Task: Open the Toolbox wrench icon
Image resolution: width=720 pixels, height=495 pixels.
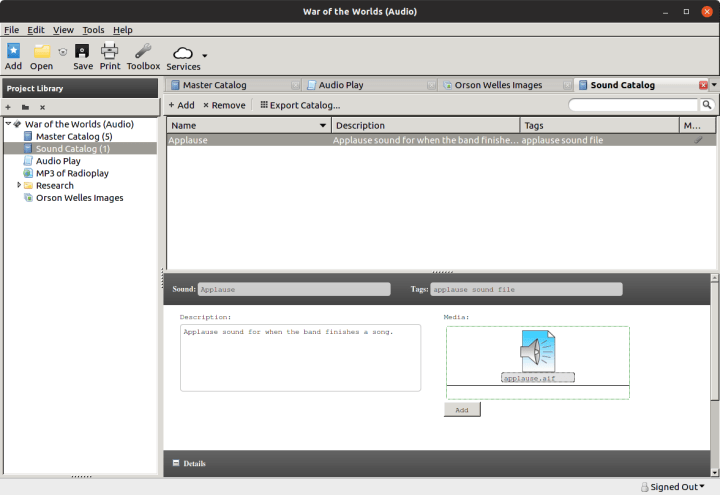Action: (143, 56)
